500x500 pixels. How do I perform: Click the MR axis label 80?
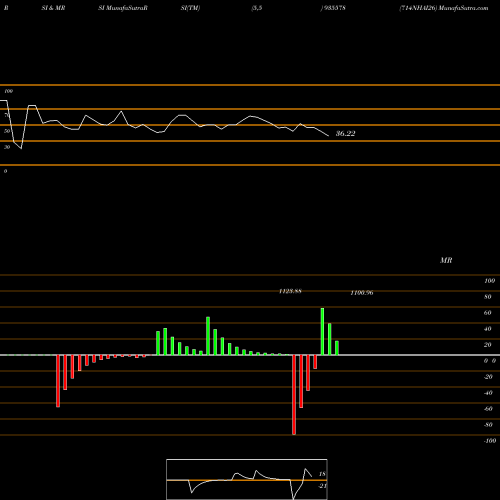click(x=488, y=297)
